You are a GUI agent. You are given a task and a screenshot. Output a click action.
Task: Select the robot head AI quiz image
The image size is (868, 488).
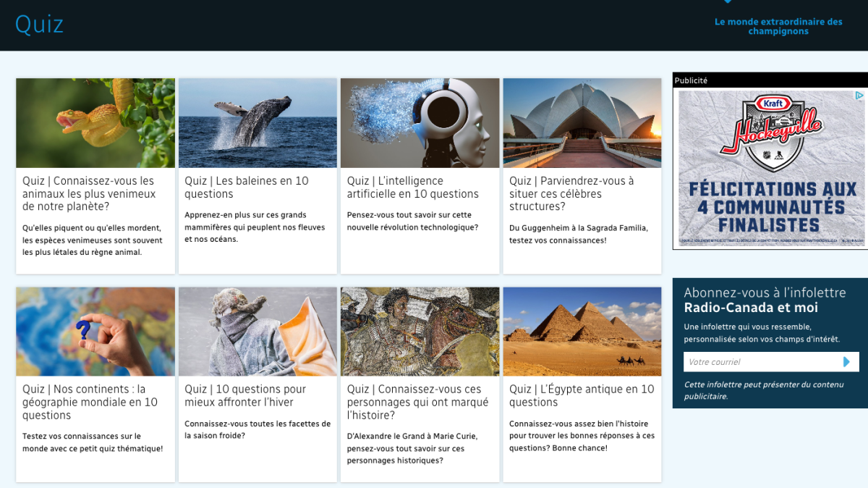pos(420,123)
